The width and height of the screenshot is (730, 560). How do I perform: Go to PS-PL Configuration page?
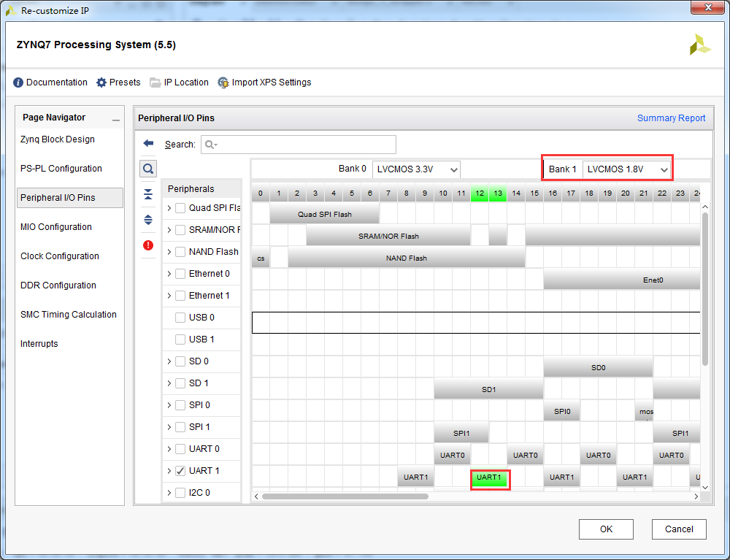pos(61,169)
